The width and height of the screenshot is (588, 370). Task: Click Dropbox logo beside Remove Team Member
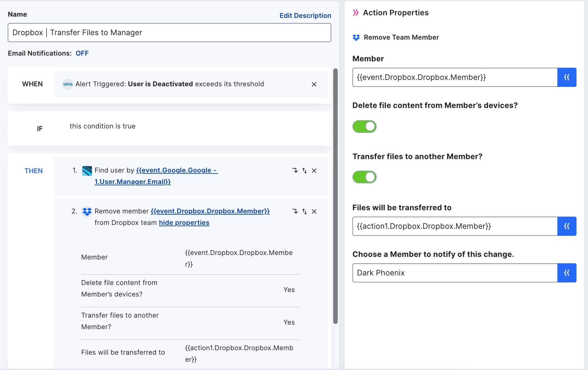[356, 37]
